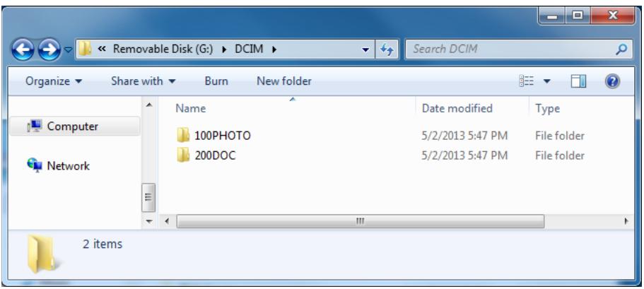Open recent locations dropdown beside Forward arrow

(x=68, y=50)
